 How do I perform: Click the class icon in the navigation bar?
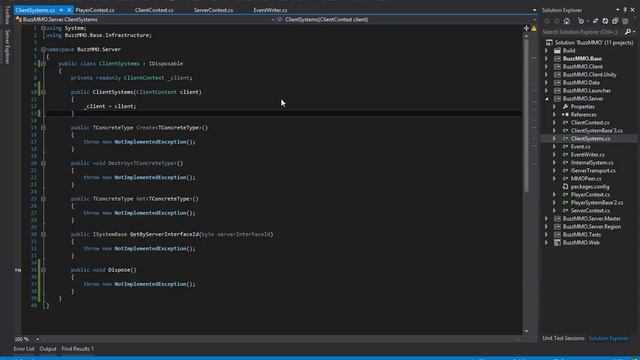[x=18, y=19]
